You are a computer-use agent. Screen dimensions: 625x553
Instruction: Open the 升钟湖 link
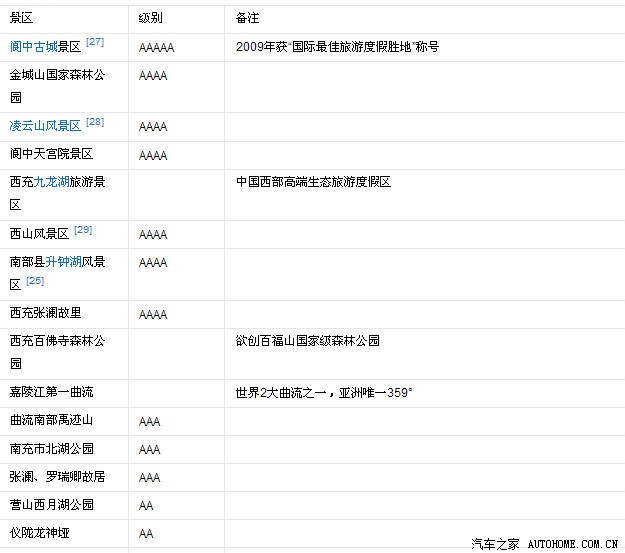coord(63,262)
